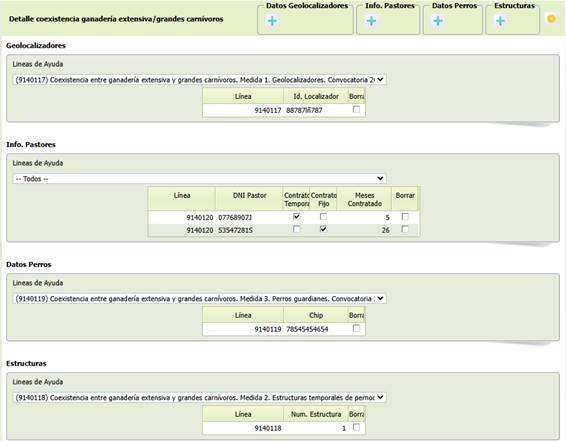Expand the '-- Todos --' pastores dropdown

(200, 179)
